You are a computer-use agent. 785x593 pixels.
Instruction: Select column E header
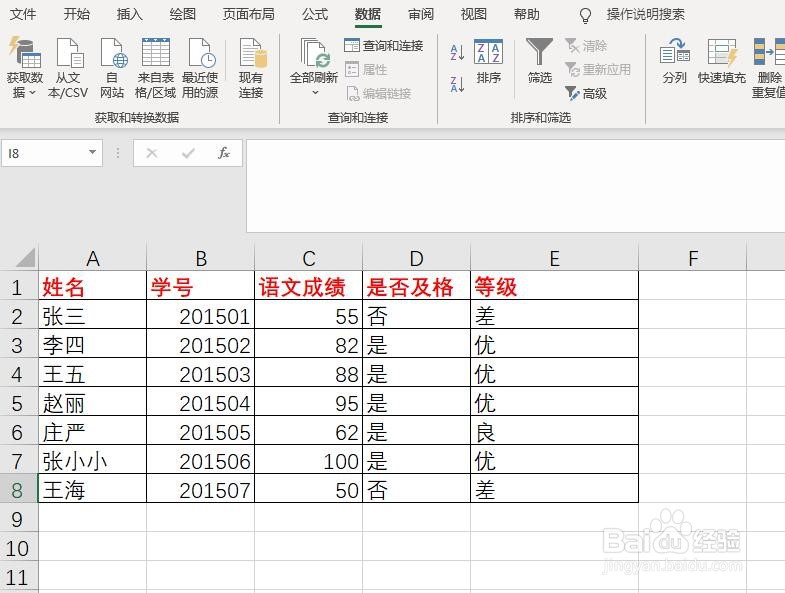click(554, 258)
